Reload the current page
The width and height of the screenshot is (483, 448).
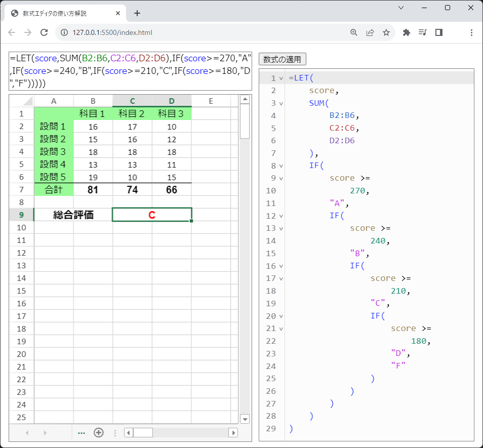click(44, 31)
